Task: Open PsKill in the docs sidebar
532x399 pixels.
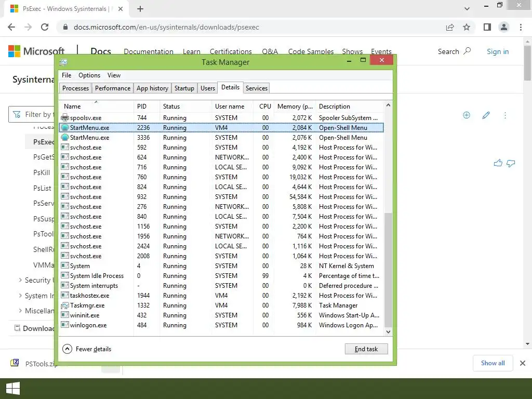Action: [42, 172]
